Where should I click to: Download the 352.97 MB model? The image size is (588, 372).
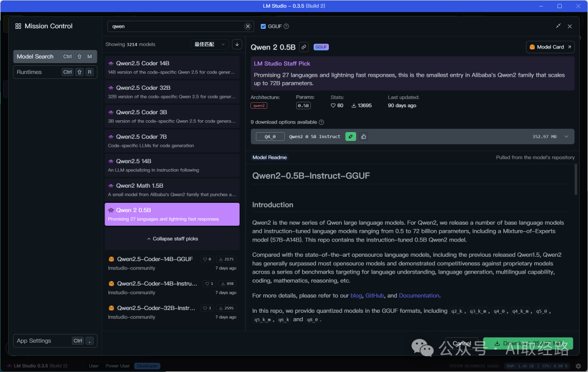point(528,343)
